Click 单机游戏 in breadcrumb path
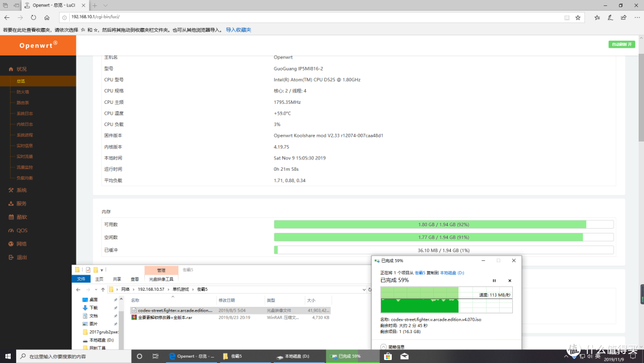 (181, 290)
